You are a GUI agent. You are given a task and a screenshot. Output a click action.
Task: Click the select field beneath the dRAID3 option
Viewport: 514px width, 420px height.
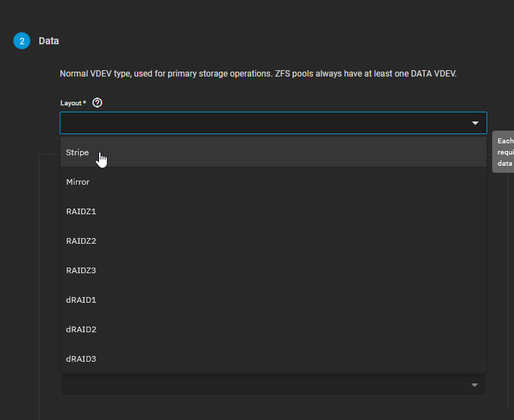pyautogui.click(x=260, y=385)
